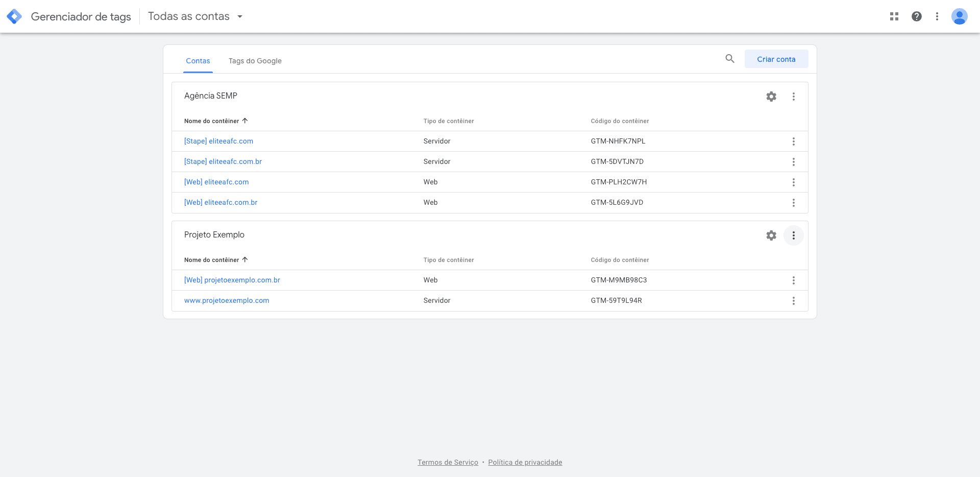Switch to the Tags do Google tab
Viewport: 980px width, 477px height.
pos(255,61)
